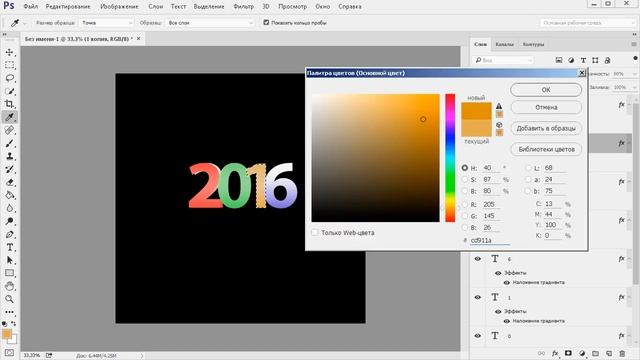Screen dimensions: 640x360
Task: Hide text layer 1
Action: pos(478,297)
